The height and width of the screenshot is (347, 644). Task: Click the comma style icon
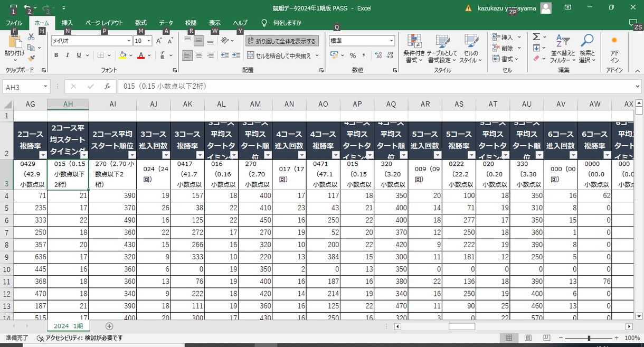(365, 55)
